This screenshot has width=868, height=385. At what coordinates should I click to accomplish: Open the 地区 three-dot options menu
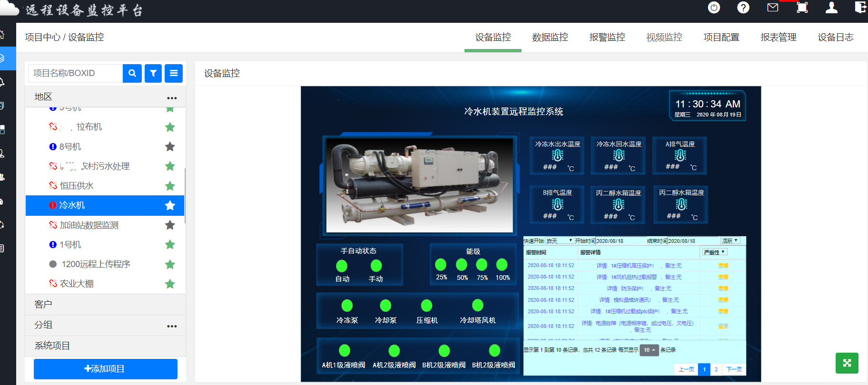(172, 98)
